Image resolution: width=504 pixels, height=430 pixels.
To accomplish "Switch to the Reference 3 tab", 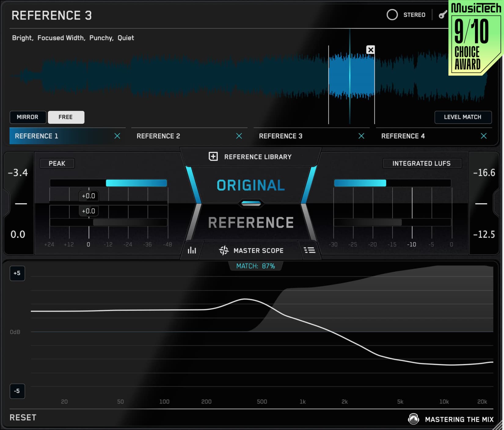I will (x=281, y=136).
